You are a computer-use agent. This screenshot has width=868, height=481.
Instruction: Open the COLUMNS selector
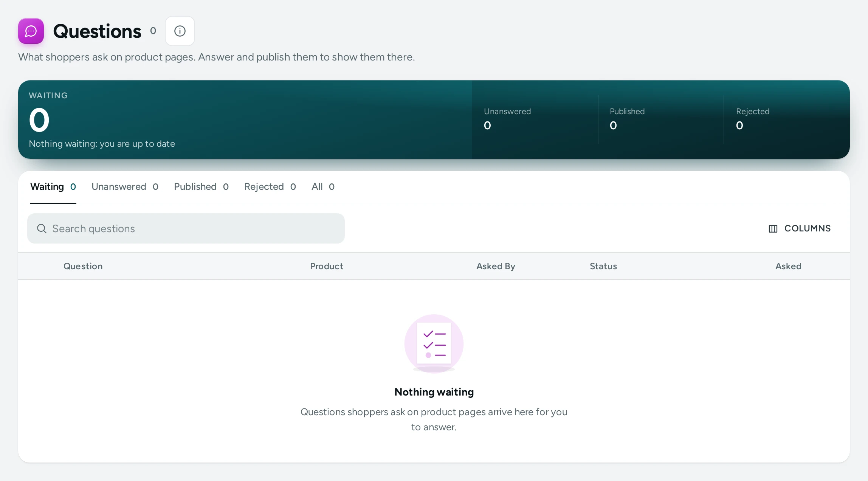coord(800,228)
